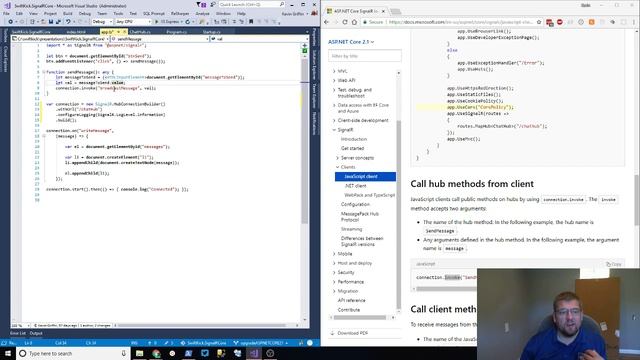This screenshot has height=360, width=640.
Task: Switch to the ChatHub.cs editor tab
Action: [140, 32]
